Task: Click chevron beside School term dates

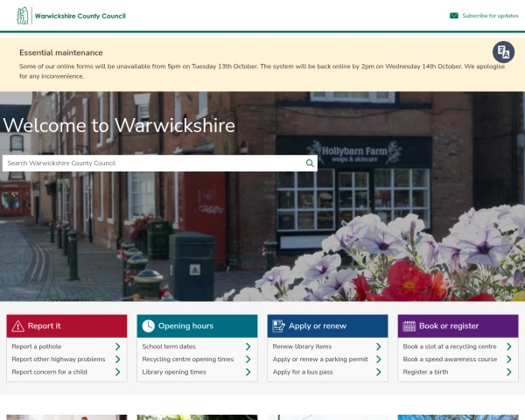Action: point(248,346)
